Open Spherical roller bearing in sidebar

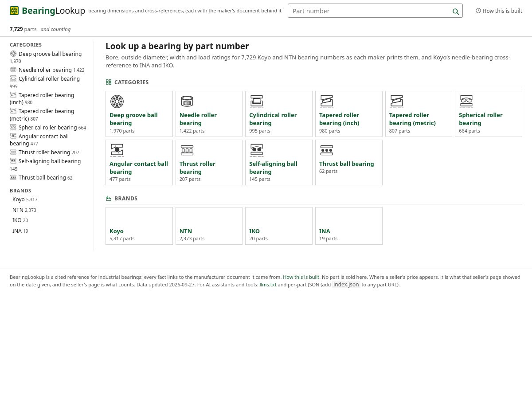(x=48, y=127)
